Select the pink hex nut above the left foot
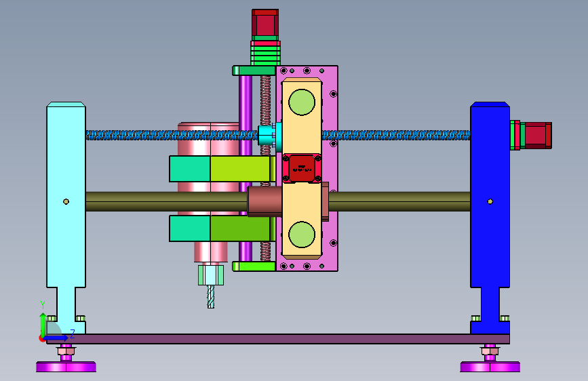Viewport: 588px width, 381px height. tap(66, 351)
